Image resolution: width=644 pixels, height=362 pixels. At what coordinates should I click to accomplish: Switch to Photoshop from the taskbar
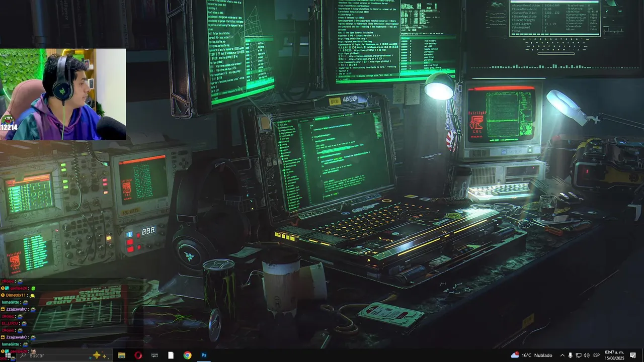coord(204,355)
